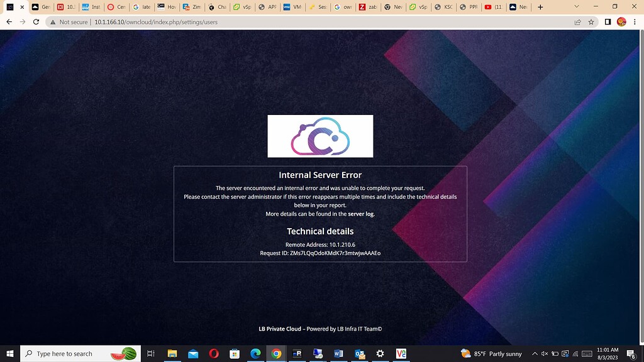Switch to the 'Ses' tab
Viewport: 644px width, 362px height.
coord(318,7)
